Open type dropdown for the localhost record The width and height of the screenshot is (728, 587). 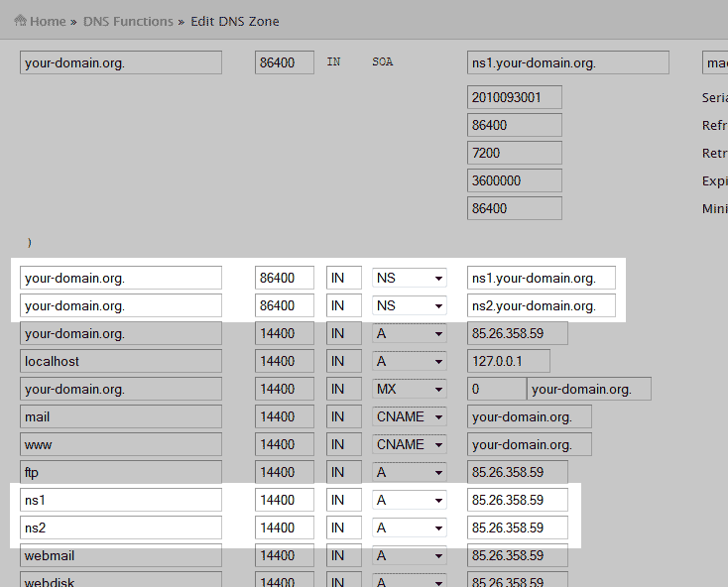tap(410, 361)
